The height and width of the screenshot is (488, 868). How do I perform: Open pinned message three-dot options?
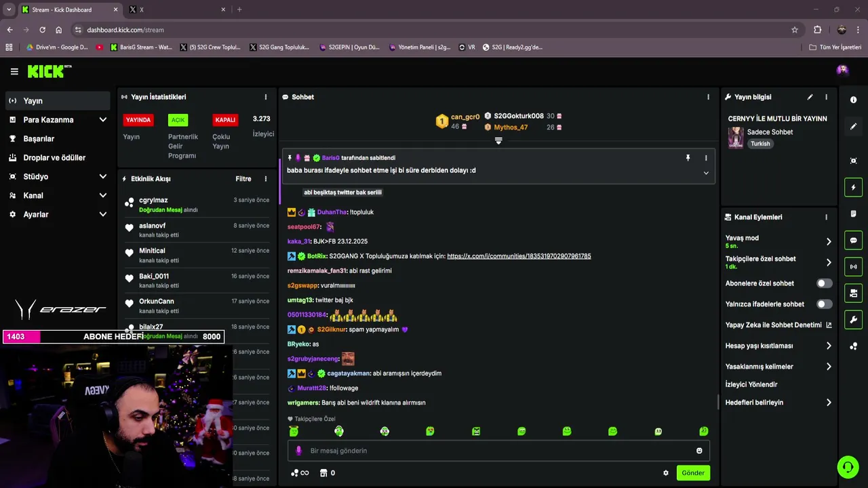click(x=706, y=158)
